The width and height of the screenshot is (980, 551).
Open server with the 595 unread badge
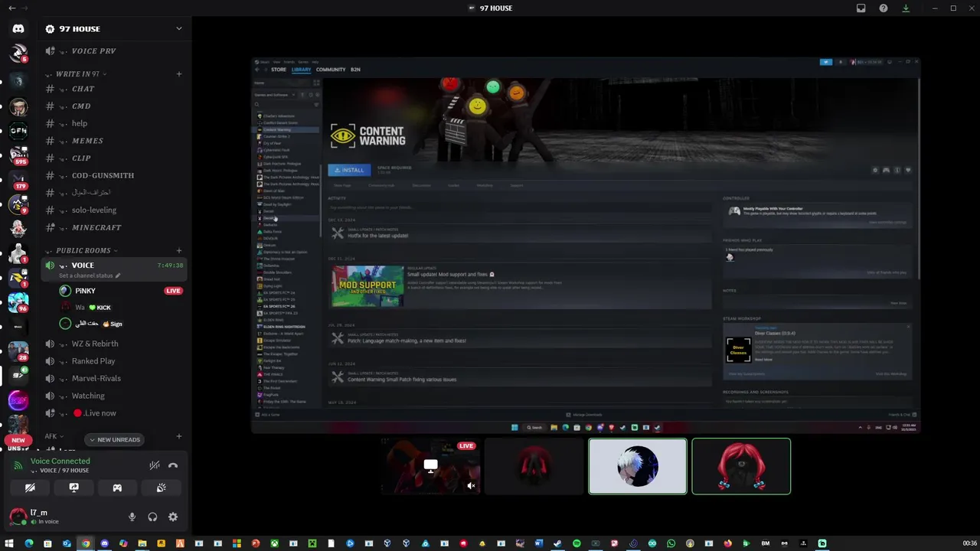[18, 155]
